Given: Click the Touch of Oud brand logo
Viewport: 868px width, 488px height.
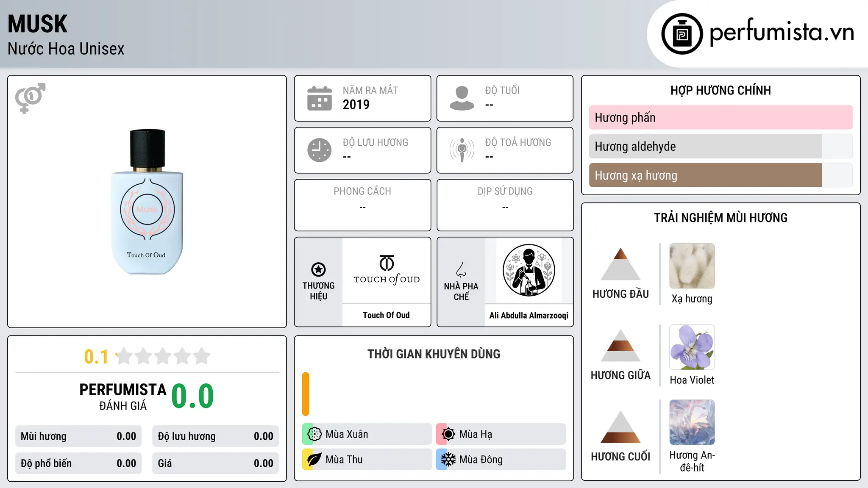Looking at the screenshot, I should coord(387,270).
